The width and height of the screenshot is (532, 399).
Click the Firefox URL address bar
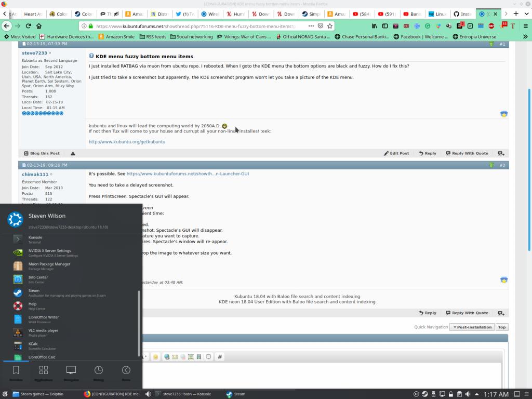[197, 25]
